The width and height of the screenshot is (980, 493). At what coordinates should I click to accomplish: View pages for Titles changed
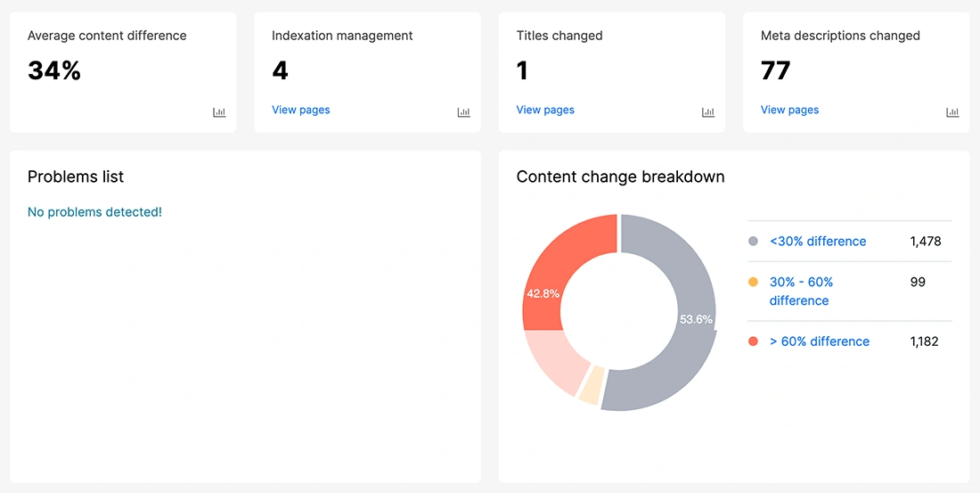click(x=545, y=110)
